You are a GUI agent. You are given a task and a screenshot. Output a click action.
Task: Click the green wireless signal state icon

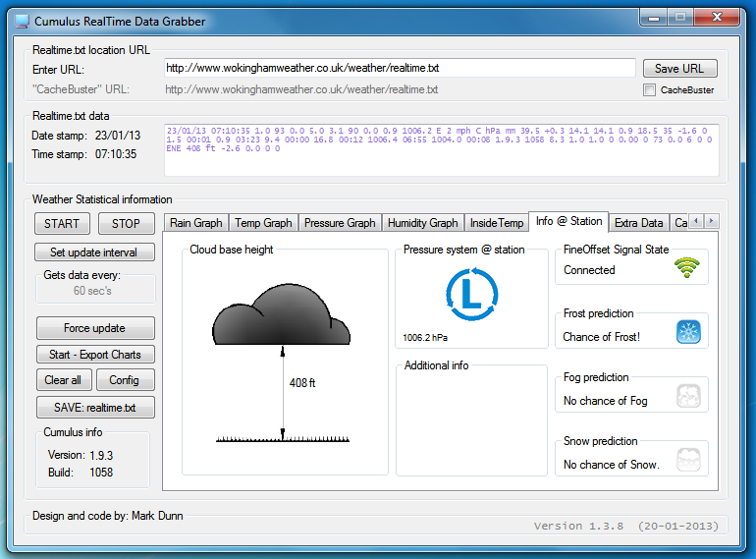pos(687,268)
